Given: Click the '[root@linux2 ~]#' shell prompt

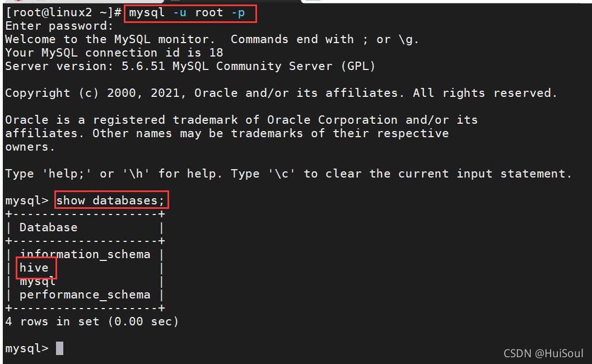Looking at the screenshot, I should point(63,13).
